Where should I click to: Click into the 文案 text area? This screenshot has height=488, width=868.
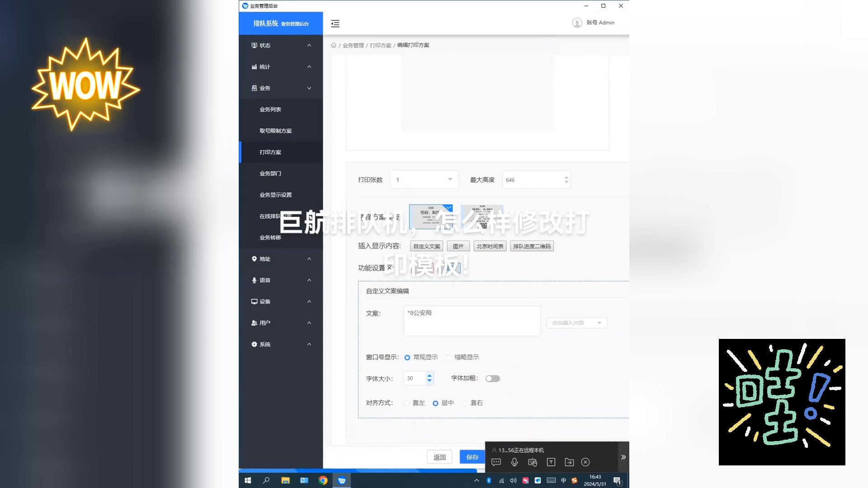coord(472,321)
